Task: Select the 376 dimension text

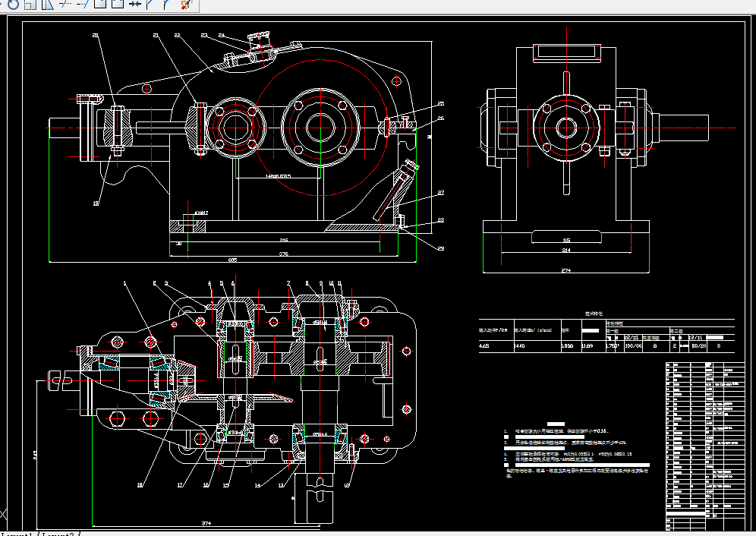Action: pyautogui.click(x=284, y=254)
